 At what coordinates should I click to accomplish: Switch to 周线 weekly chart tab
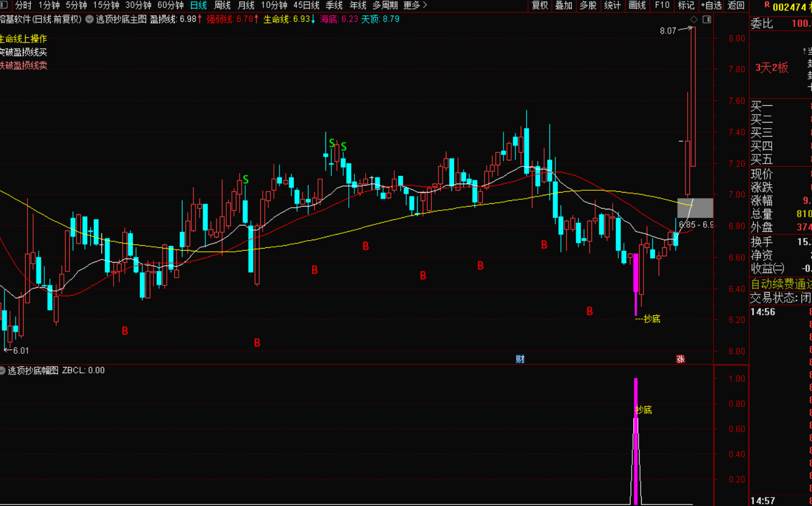pos(222,6)
